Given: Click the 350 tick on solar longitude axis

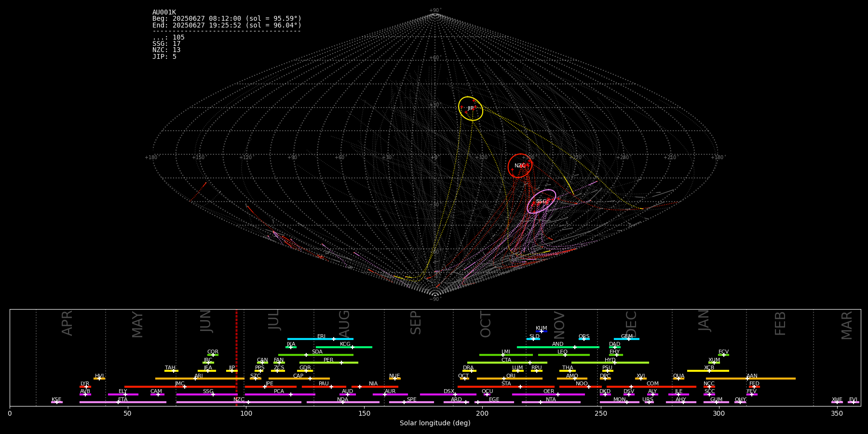Looking at the screenshot, I should click(x=837, y=413).
